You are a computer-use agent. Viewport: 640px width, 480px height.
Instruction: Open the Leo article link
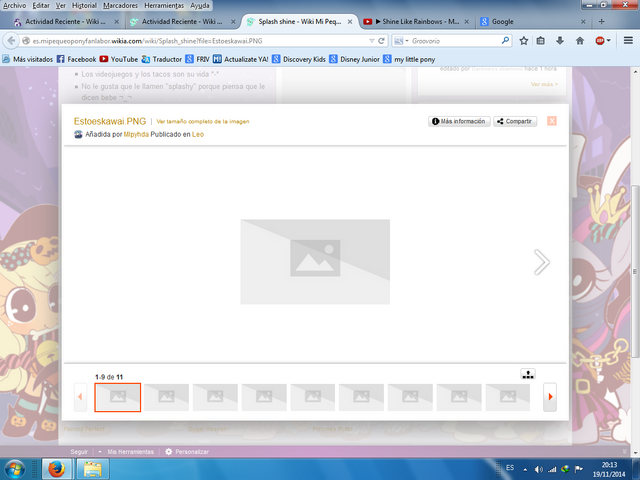click(x=198, y=134)
